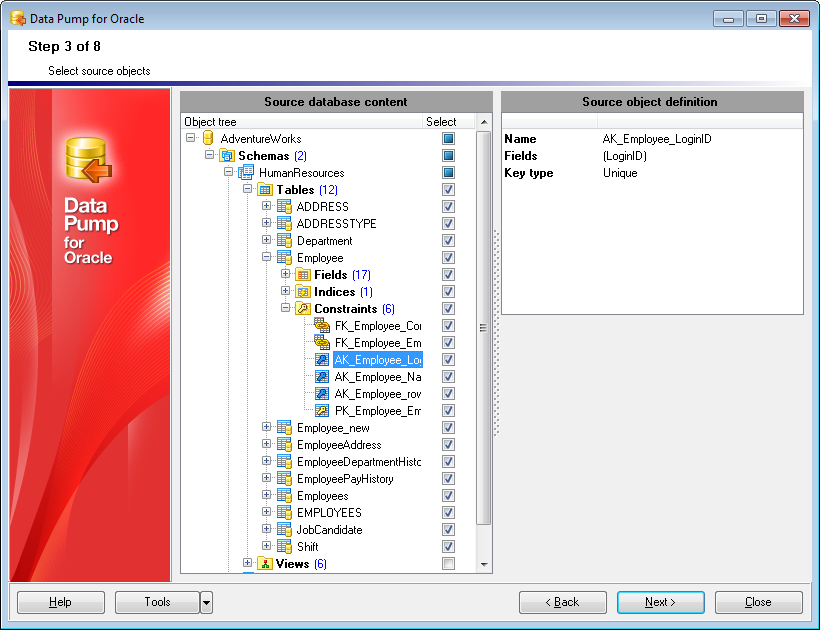
Task: Toggle the JobCandidate table checkbox
Action: click(x=448, y=530)
